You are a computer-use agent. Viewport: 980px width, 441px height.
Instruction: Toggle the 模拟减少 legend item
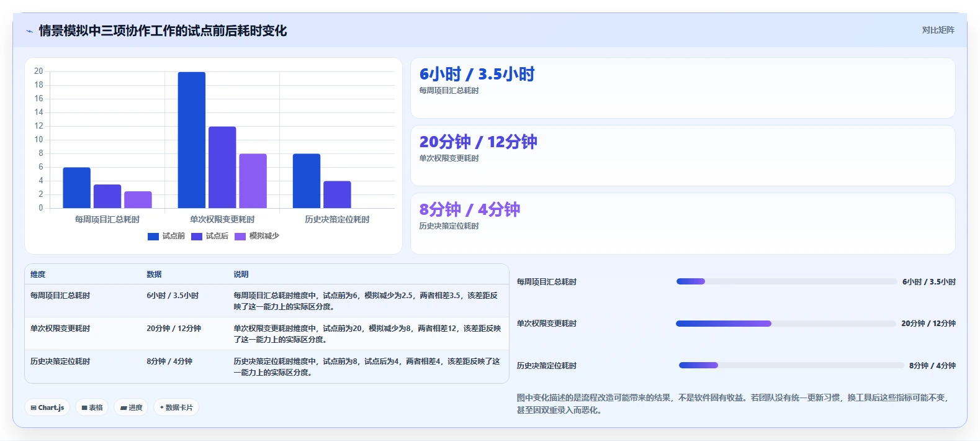(x=257, y=236)
